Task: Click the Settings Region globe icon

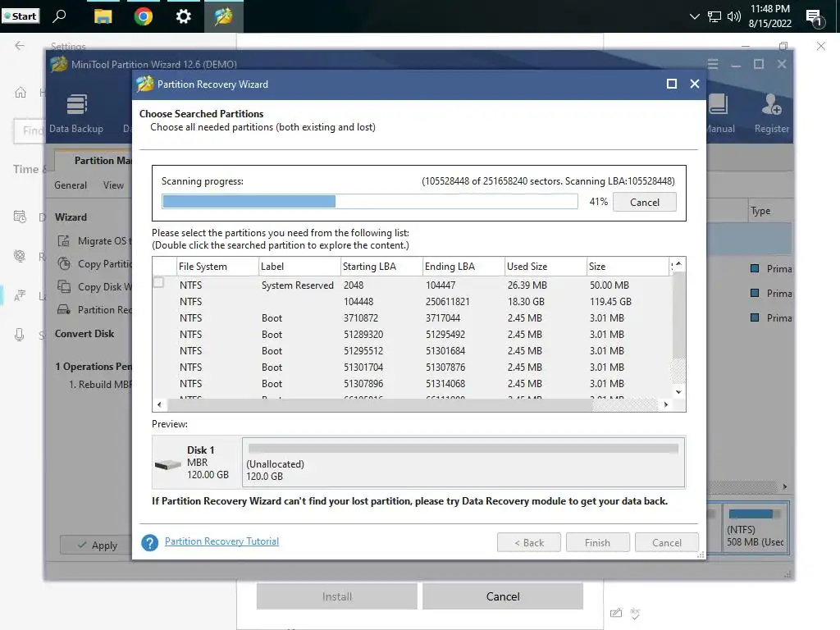Action: point(20,256)
